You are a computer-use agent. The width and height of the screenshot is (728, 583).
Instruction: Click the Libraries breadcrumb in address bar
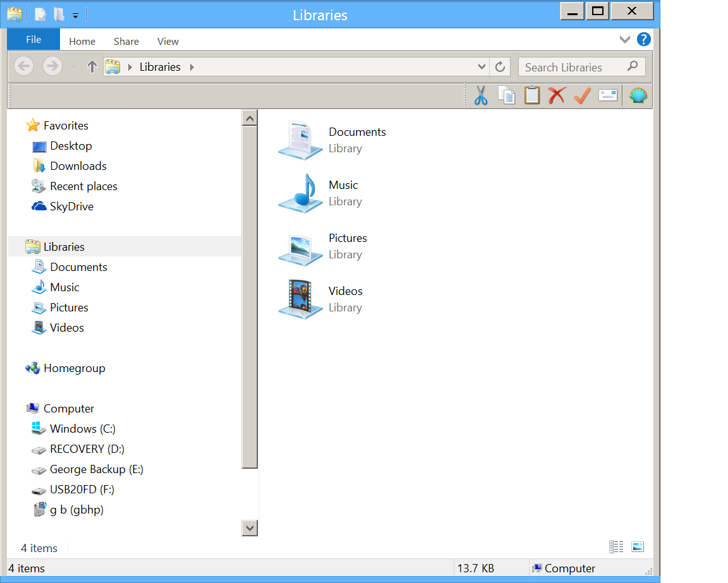[x=160, y=67]
